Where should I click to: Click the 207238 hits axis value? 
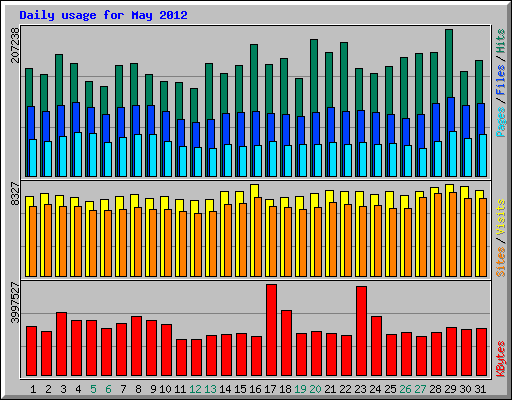[15, 45]
